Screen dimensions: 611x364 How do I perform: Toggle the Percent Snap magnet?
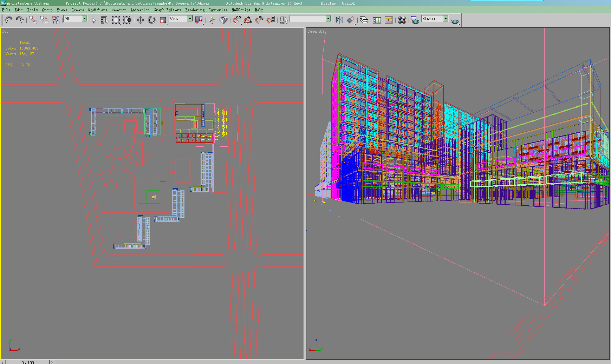259,20
